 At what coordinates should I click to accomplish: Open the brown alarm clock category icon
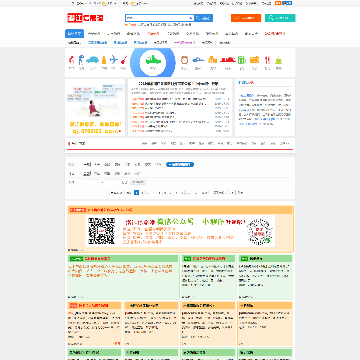185,60
